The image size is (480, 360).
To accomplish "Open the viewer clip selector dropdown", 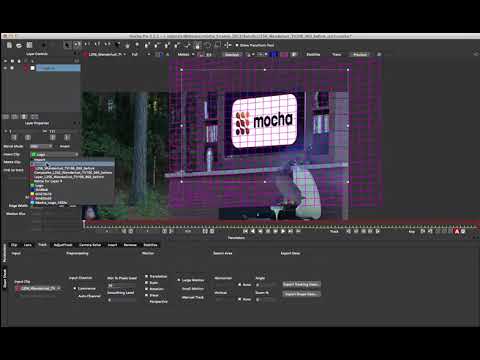I will [106, 54].
